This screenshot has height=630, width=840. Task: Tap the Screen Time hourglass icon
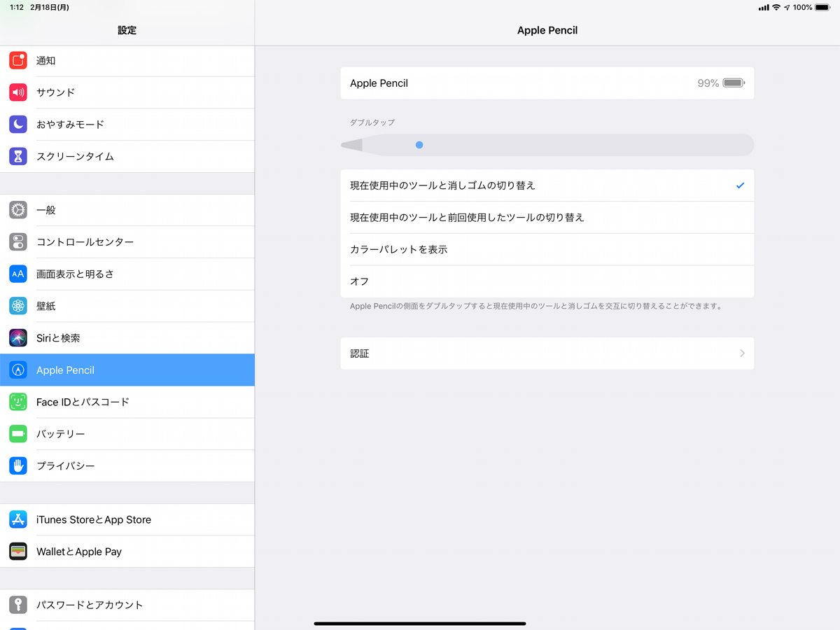pyautogui.click(x=18, y=156)
